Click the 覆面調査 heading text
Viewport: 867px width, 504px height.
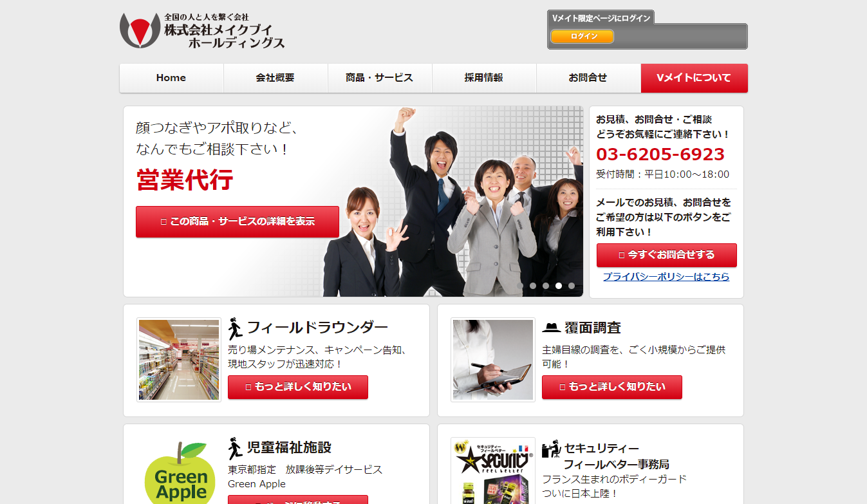point(593,328)
